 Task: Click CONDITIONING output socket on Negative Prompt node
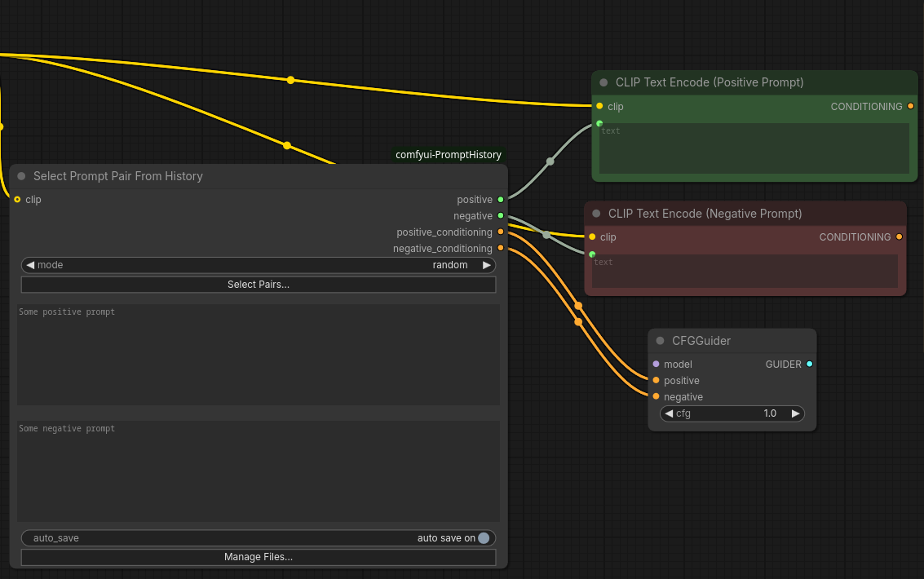[x=900, y=236]
